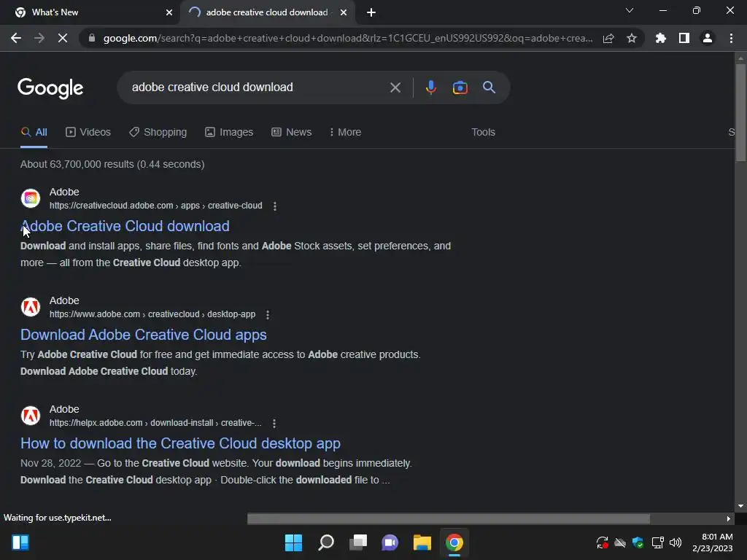Switch to Shopping results

158,133
